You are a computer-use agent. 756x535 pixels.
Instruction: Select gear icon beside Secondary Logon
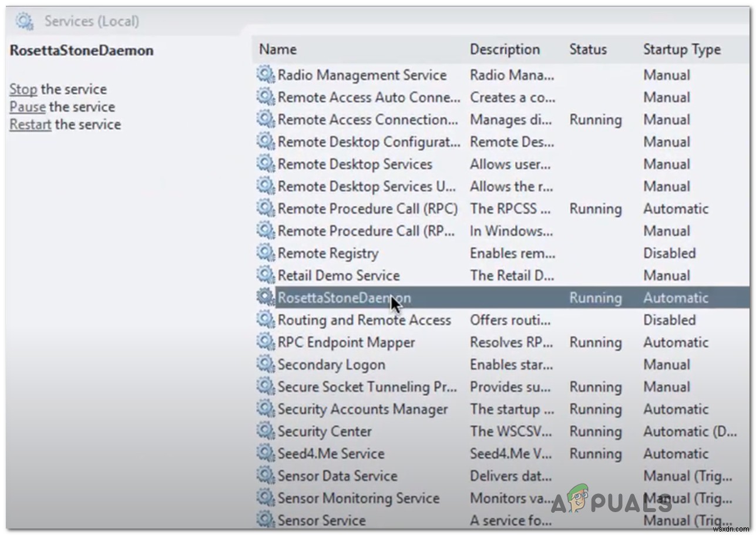pyautogui.click(x=266, y=365)
